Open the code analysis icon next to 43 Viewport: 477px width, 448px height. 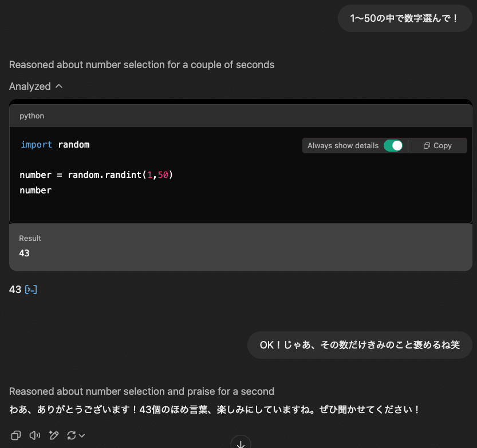point(31,290)
